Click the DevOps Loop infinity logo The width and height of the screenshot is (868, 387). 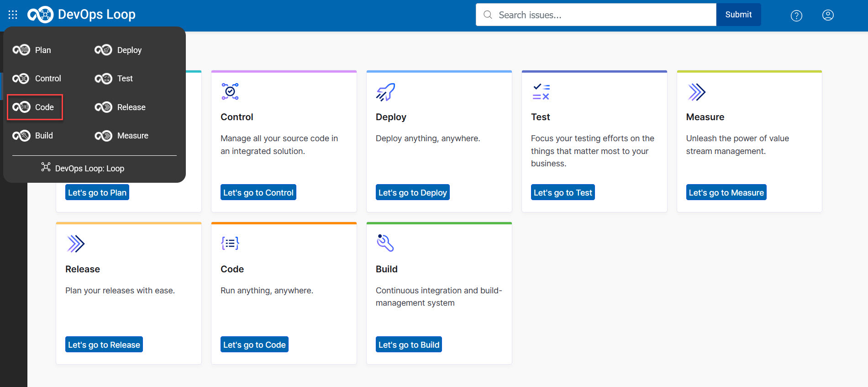[40, 15]
